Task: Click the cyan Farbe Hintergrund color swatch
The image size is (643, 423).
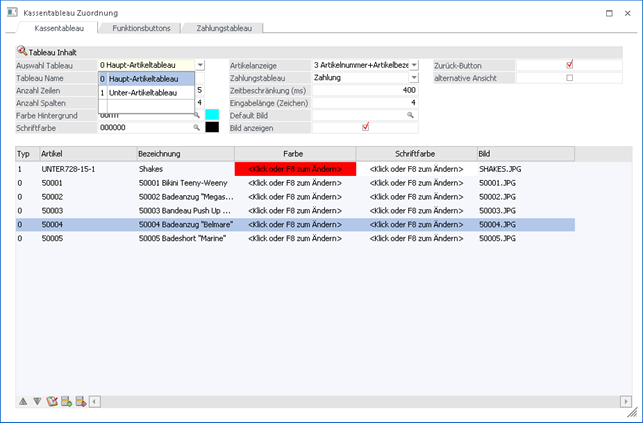Action: (212, 115)
